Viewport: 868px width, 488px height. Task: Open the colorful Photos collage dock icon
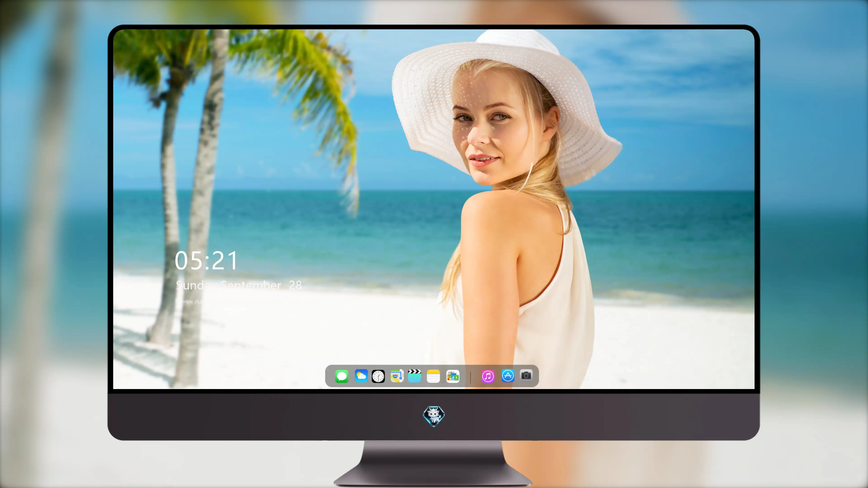click(453, 376)
